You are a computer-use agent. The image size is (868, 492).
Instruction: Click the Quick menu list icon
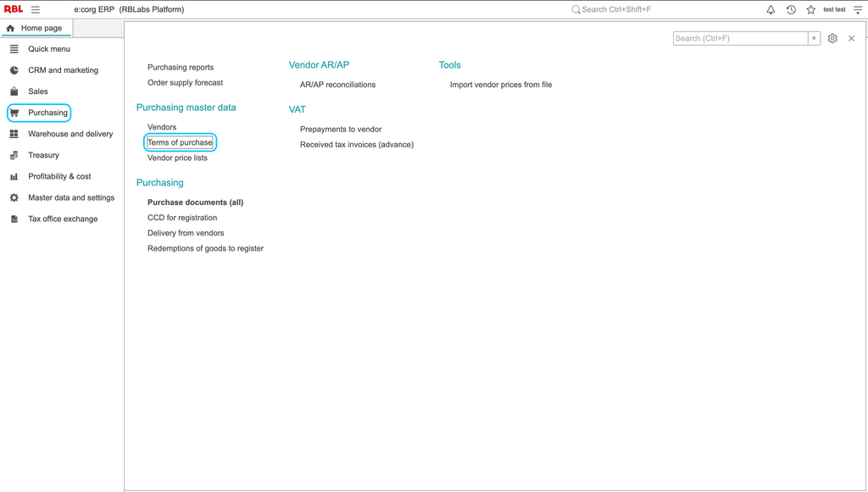tap(14, 48)
